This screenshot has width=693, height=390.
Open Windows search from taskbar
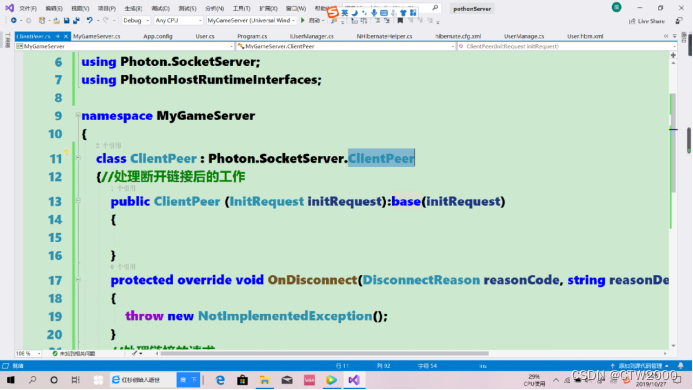pos(32,380)
